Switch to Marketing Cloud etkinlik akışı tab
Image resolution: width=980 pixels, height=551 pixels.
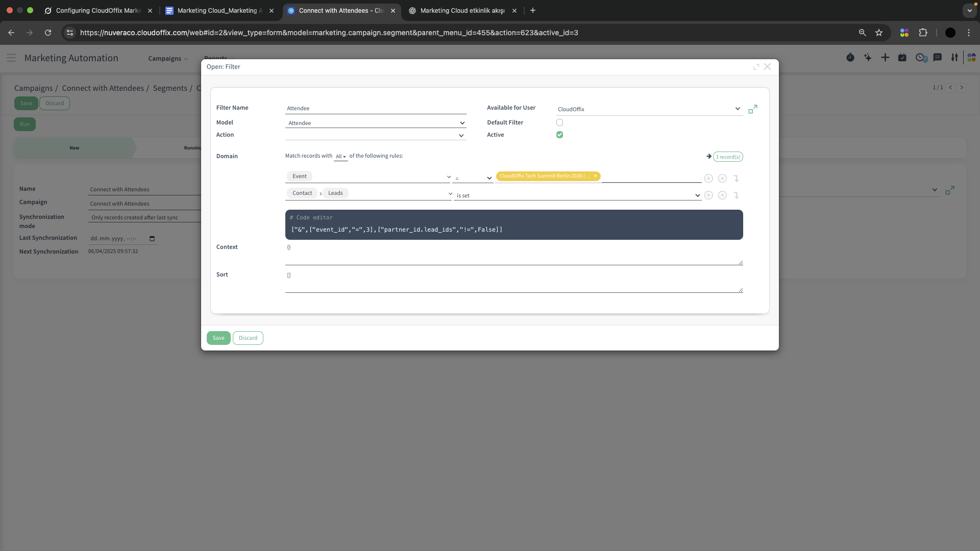(462, 10)
